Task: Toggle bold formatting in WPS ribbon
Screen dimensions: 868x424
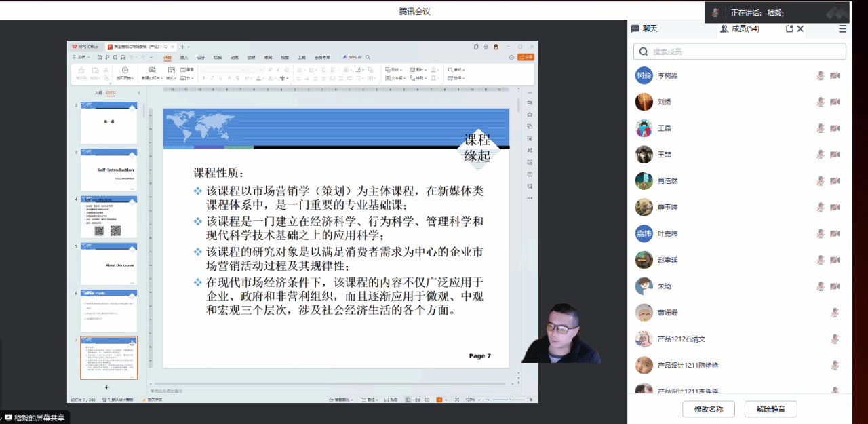Action: 203,79
